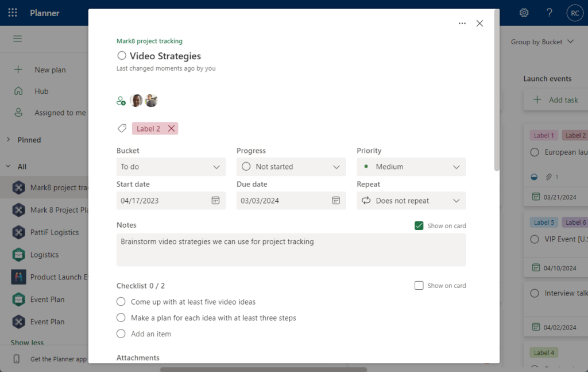Viewport: 588px width, 372px height.
Task: Click the repeat arrows icon
Action: point(366,201)
